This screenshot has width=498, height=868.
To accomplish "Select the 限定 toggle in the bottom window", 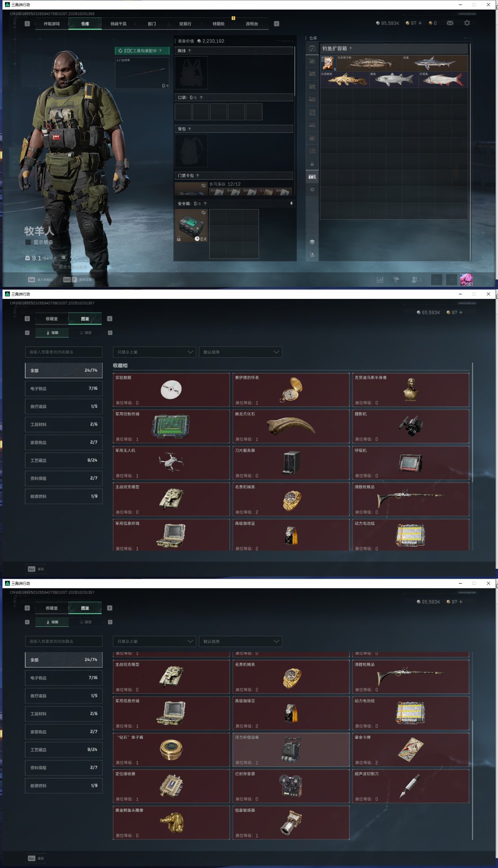I will click(86, 622).
